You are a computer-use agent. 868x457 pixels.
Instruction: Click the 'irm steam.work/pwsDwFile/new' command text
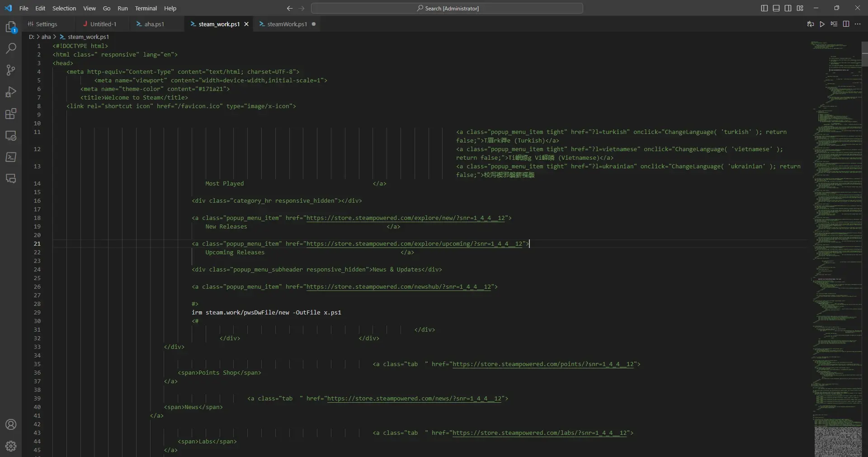240,312
